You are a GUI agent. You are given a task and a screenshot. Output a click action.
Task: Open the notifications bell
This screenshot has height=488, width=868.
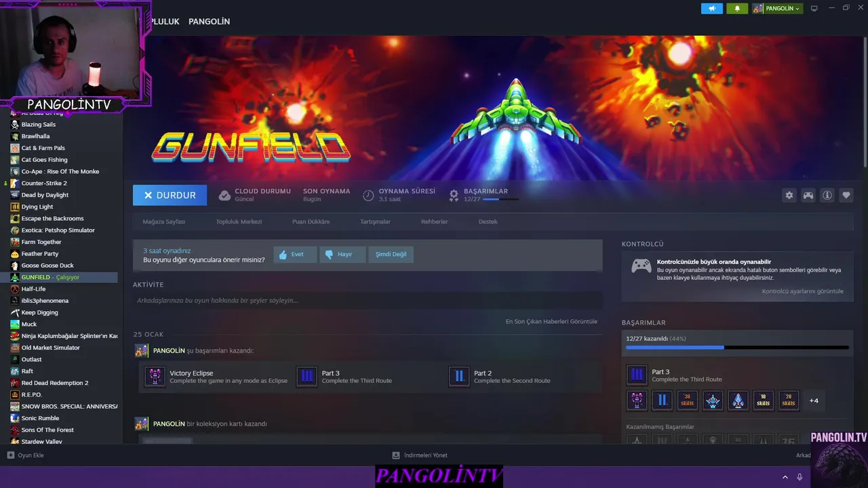(737, 9)
